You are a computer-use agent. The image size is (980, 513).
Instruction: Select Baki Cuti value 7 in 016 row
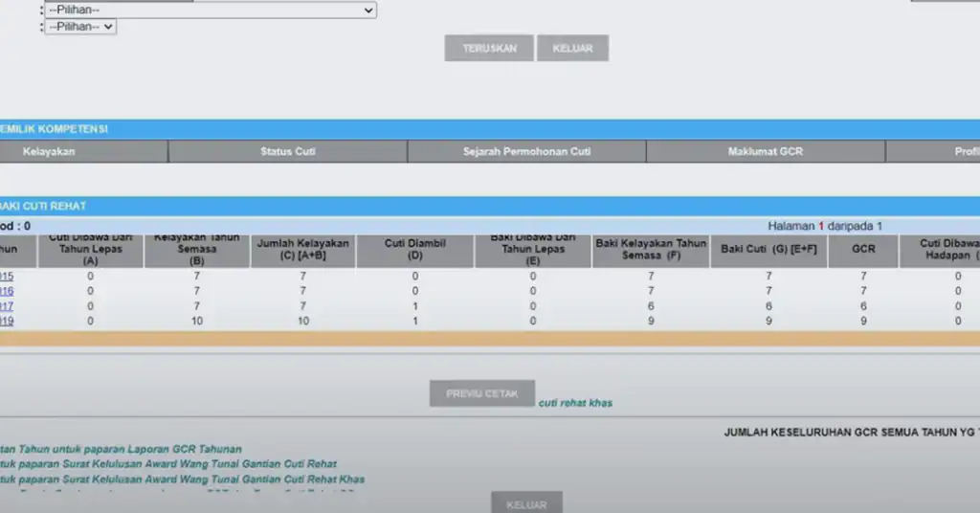768,291
